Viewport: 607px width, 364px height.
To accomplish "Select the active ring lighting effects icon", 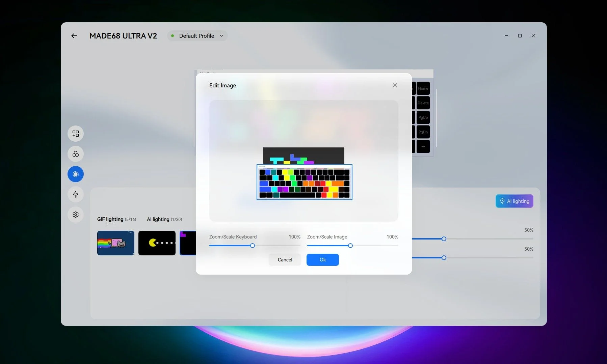I will [76, 174].
